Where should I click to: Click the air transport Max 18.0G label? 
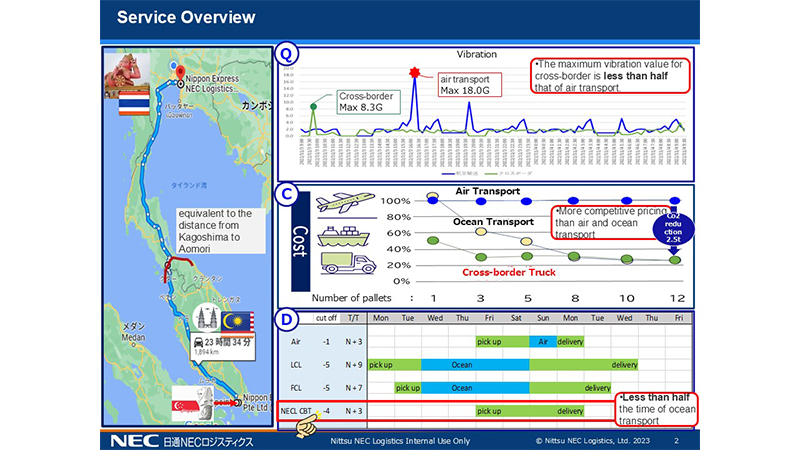pos(469,85)
